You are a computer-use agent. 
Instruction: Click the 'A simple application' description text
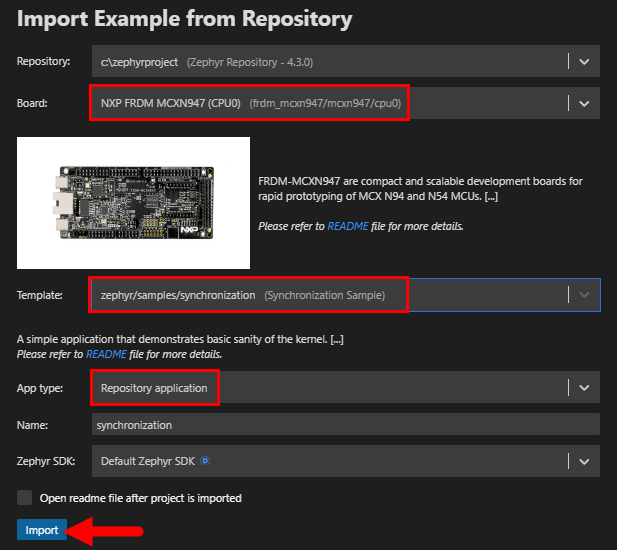pos(180,339)
